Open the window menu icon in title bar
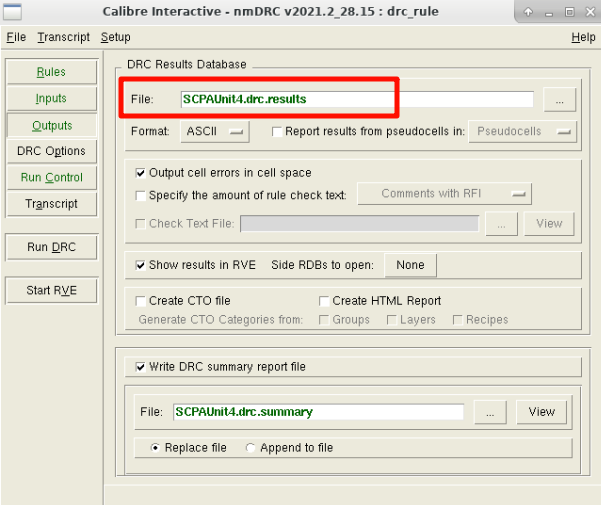The width and height of the screenshot is (601, 505). [x=12, y=11]
